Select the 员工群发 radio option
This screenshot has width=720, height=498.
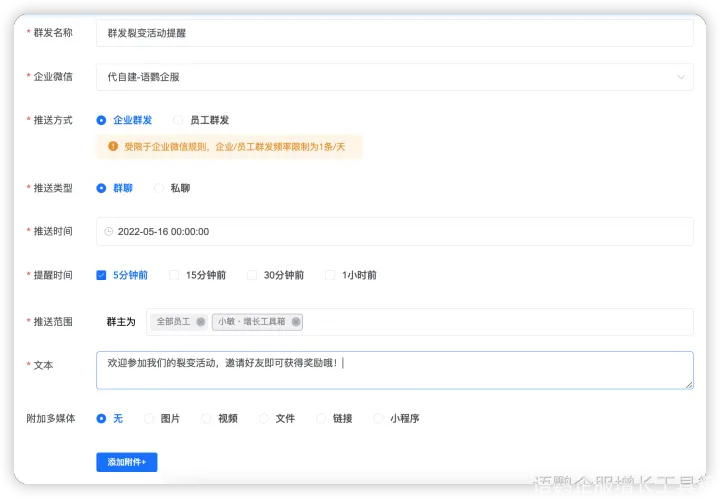(x=179, y=120)
